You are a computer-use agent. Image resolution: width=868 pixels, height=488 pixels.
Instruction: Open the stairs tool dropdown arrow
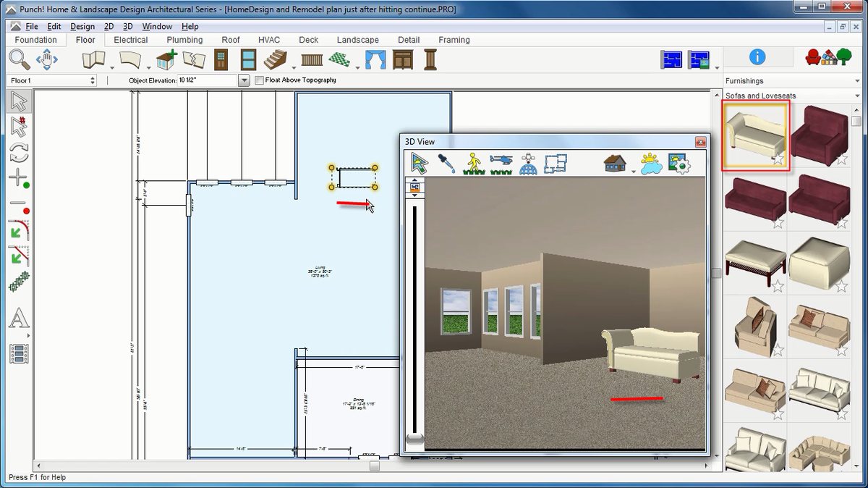[294, 67]
